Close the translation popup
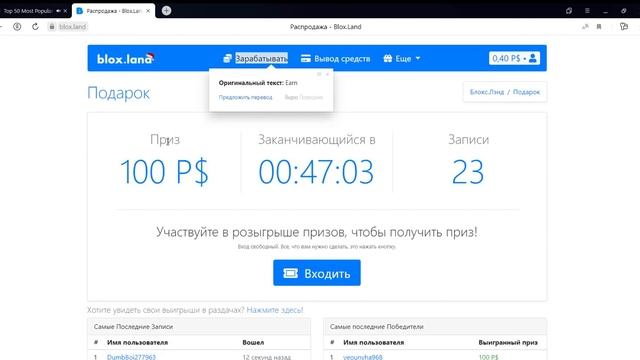The height and width of the screenshot is (360, 640). point(327,74)
